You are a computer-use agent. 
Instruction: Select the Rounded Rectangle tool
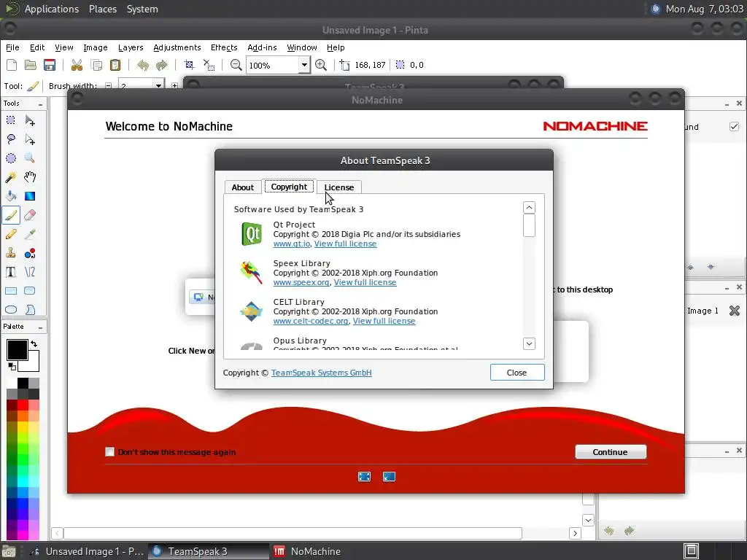[29, 291]
